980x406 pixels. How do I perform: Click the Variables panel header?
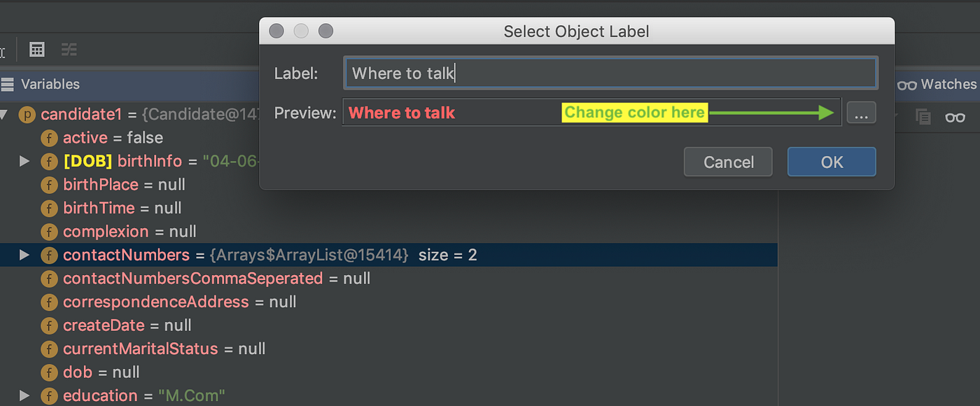tap(52, 84)
